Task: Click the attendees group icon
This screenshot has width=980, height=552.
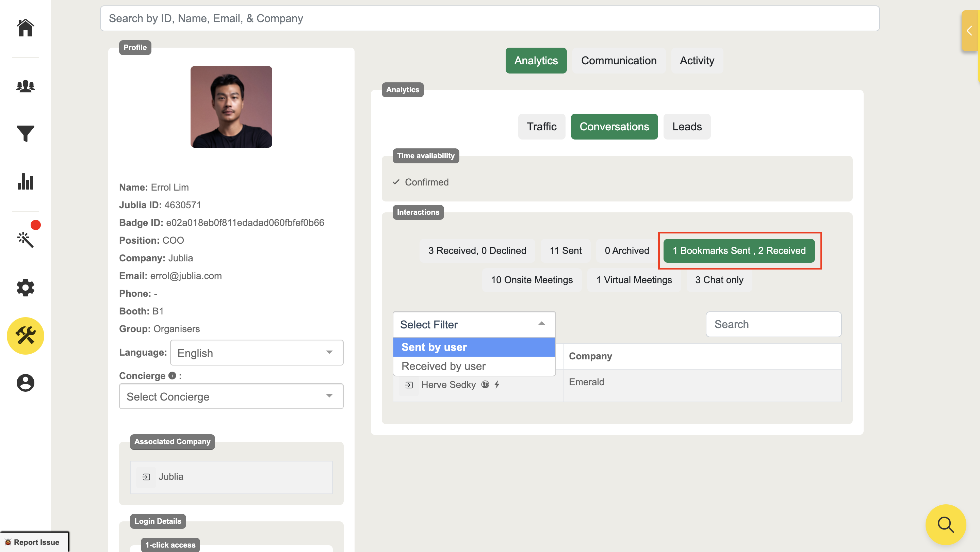Action: tap(25, 86)
